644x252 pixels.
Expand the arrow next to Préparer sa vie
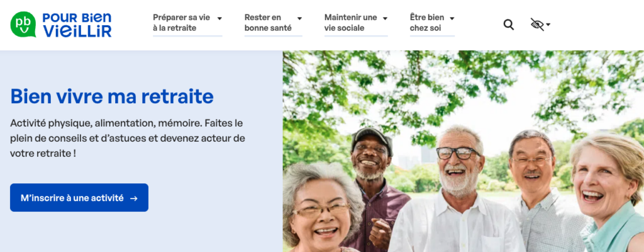(219, 18)
